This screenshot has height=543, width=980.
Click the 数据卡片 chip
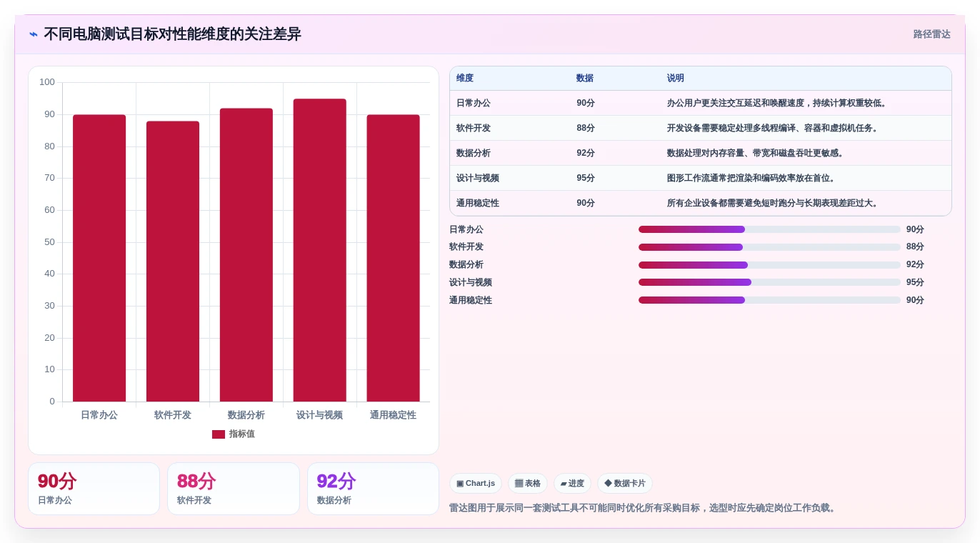point(625,484)
